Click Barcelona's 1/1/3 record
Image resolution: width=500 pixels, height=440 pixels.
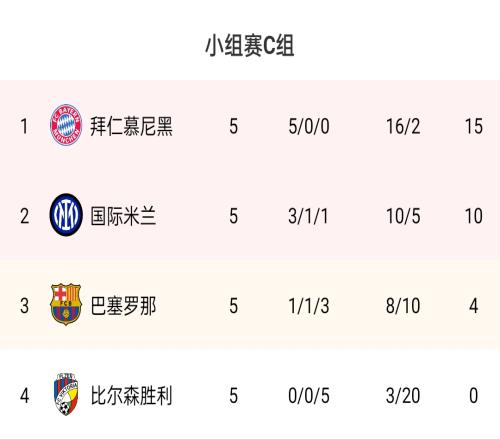pyautogui.click(x=309, y=306)
